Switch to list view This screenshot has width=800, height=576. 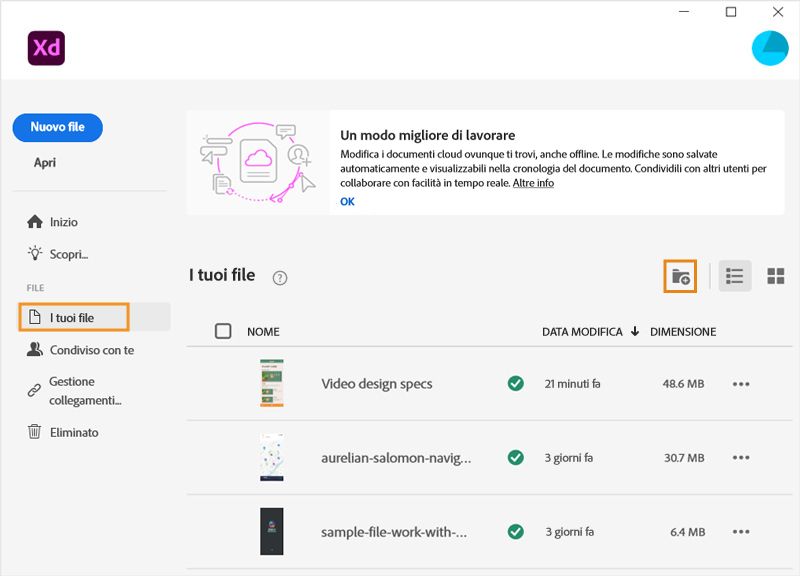(735, 276)
